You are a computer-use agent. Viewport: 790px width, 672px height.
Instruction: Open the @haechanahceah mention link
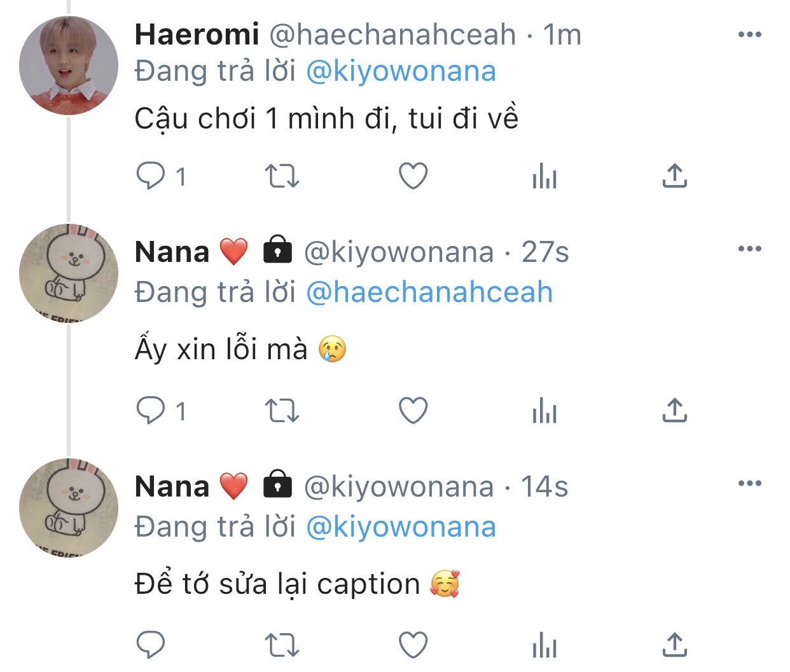coord(429,292)
